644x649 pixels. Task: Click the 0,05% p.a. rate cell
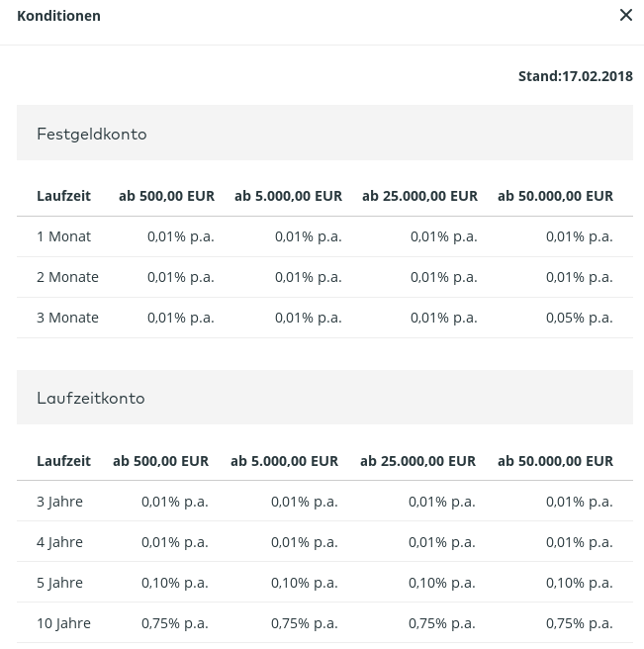point(579,318)
